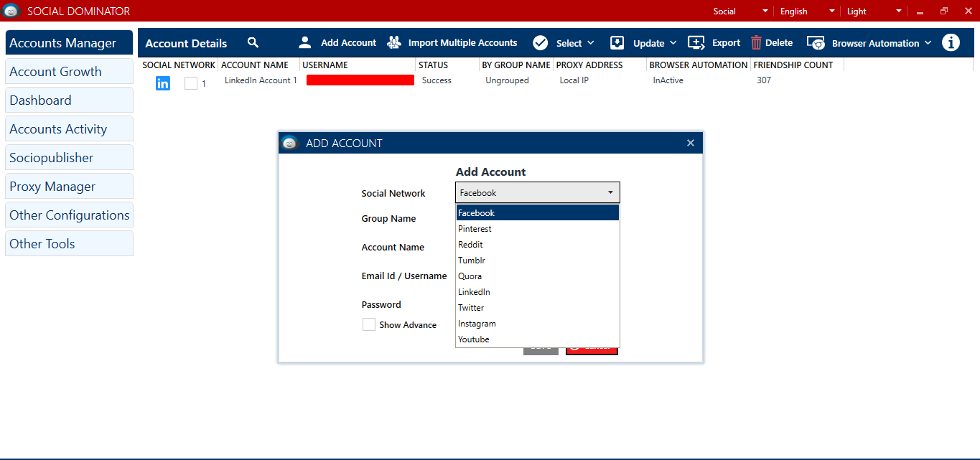This screenshot has height=460, width=980.
Task: Click the Ungrouped group cell
Action: coord(507,80)
